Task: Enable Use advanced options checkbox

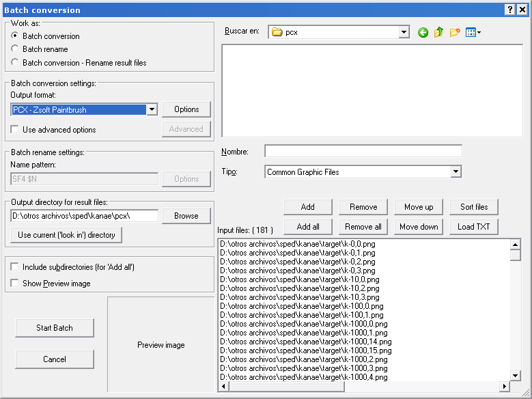Action: click(15, 130)
